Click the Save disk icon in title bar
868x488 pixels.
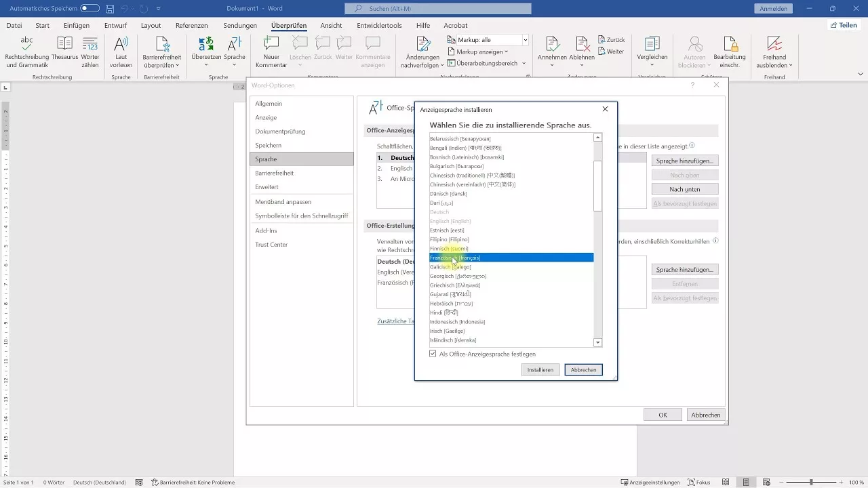[109, 9]
